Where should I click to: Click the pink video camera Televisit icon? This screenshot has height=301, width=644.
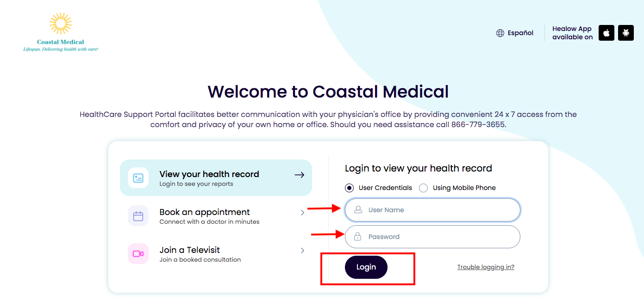coord(138,254)
